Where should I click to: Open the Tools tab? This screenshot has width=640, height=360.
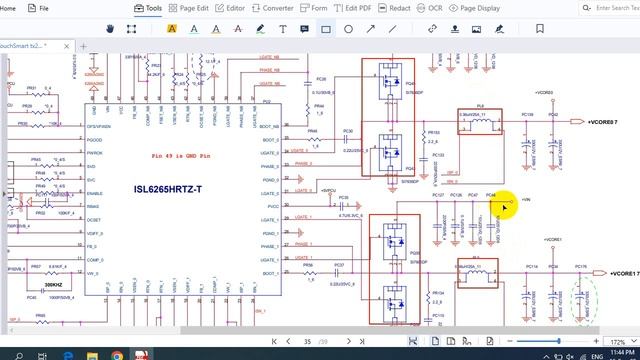coord(148,8)
